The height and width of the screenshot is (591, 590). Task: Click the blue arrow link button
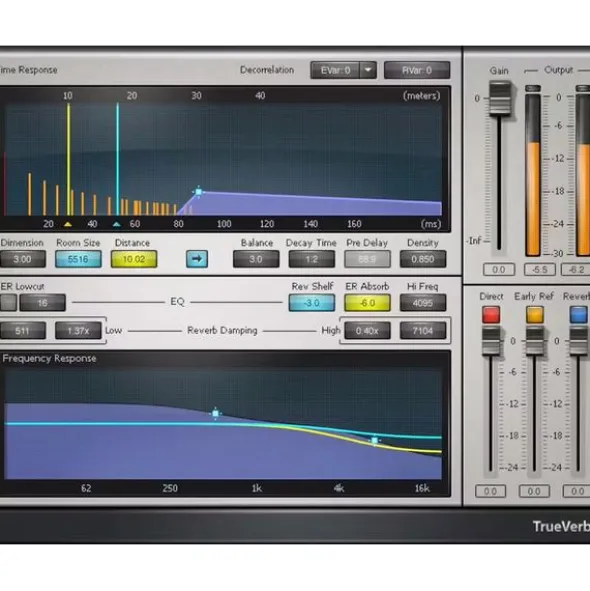197,259
